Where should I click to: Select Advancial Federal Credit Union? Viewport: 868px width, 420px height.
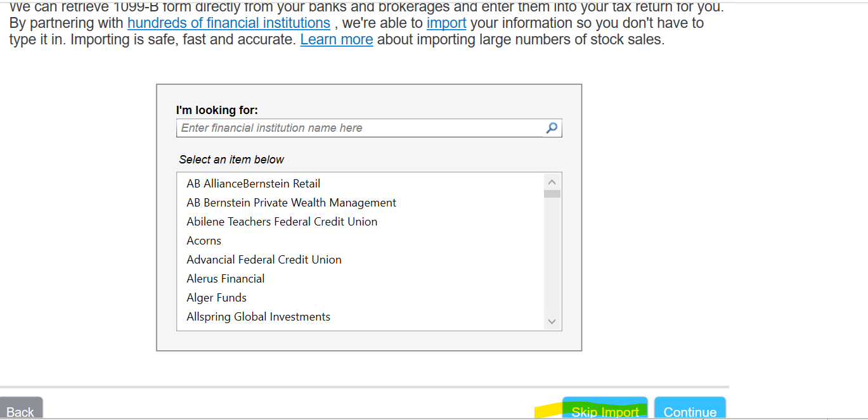(361, 260)
